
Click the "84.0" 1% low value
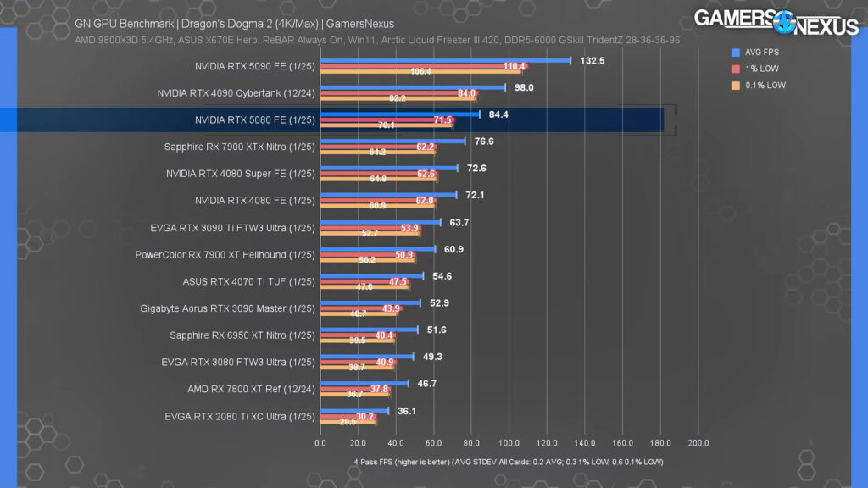coord(466,93)
